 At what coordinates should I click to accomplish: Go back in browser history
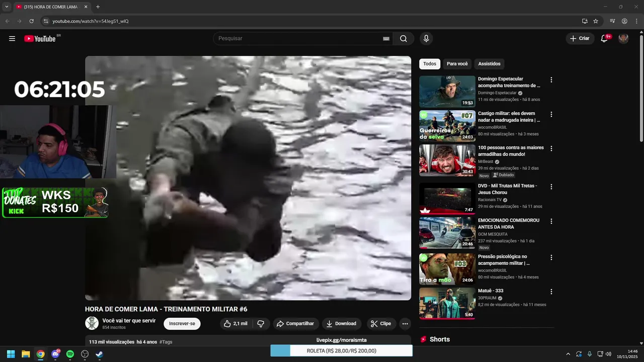point(7,21)
